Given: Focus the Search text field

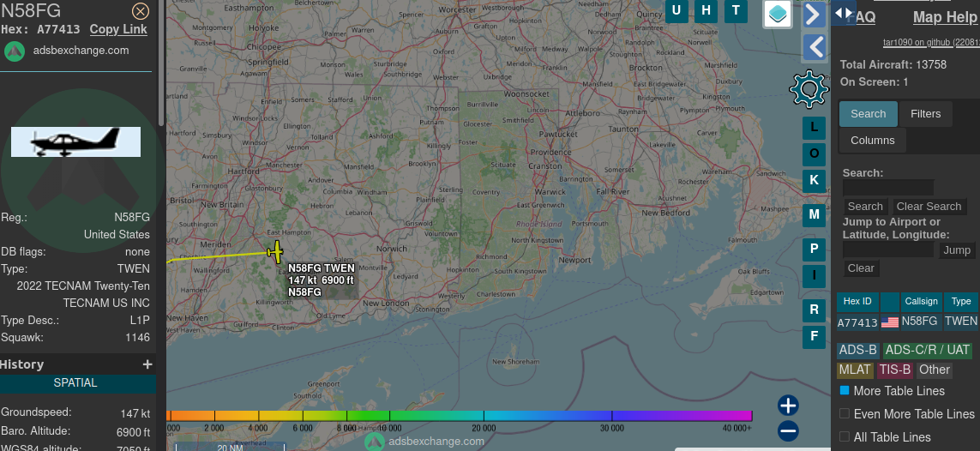Looking at the screenshot, I should (x=888, y=188).
